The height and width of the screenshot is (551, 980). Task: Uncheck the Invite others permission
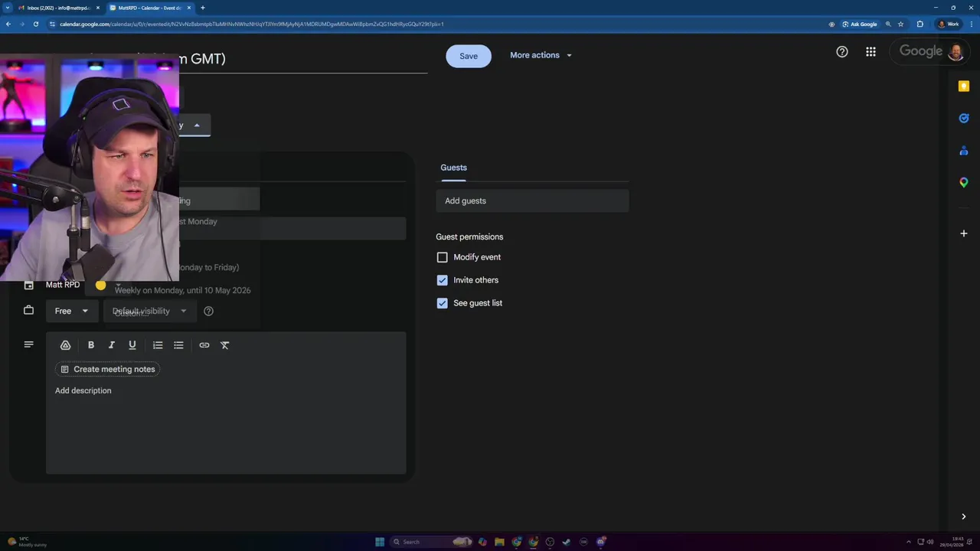[443, 280]
